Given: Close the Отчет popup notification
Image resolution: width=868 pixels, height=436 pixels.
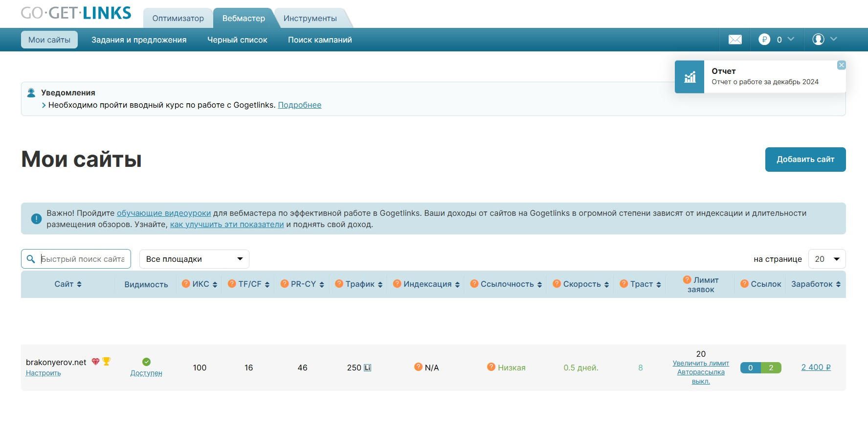Looking at the screenshot, I should click(841, 65).
